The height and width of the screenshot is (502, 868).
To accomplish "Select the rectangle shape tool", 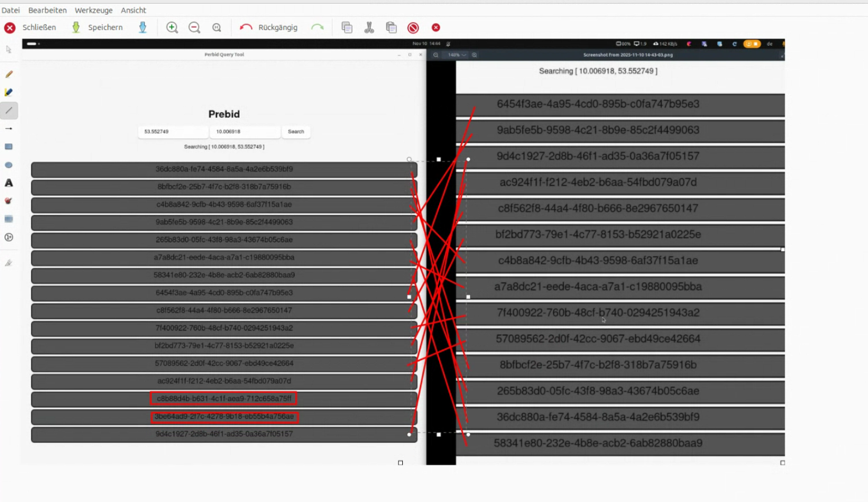I will pos(9,147).
